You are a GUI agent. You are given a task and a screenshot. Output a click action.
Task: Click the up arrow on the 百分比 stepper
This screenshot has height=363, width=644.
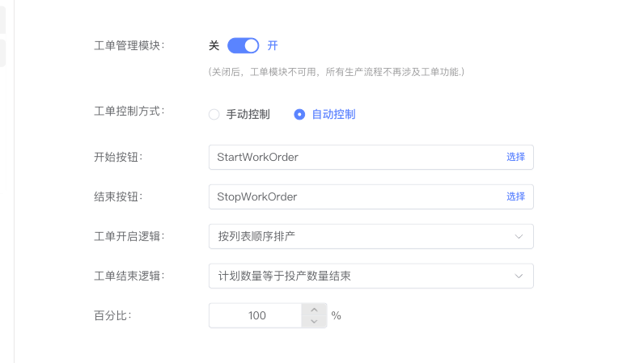tap(314, 310)
